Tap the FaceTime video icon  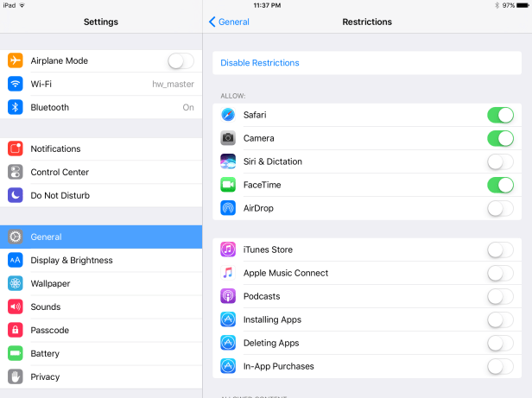point(228,185)
